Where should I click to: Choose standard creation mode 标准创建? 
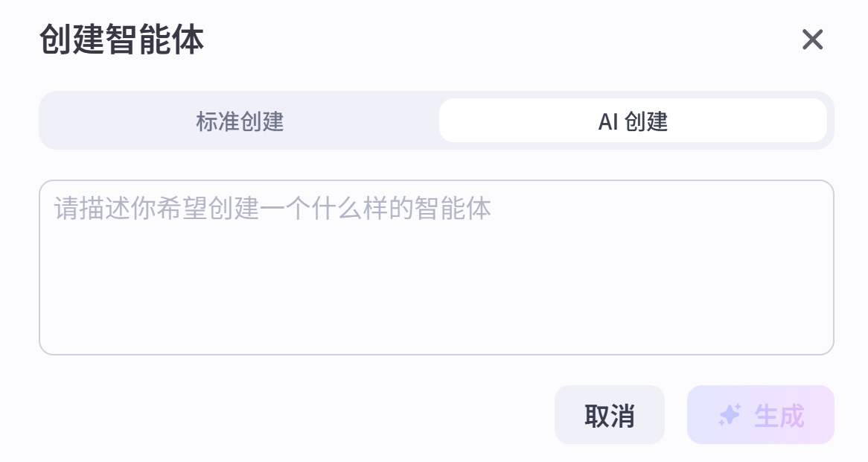pyautogui.click(x=240, y=121)
